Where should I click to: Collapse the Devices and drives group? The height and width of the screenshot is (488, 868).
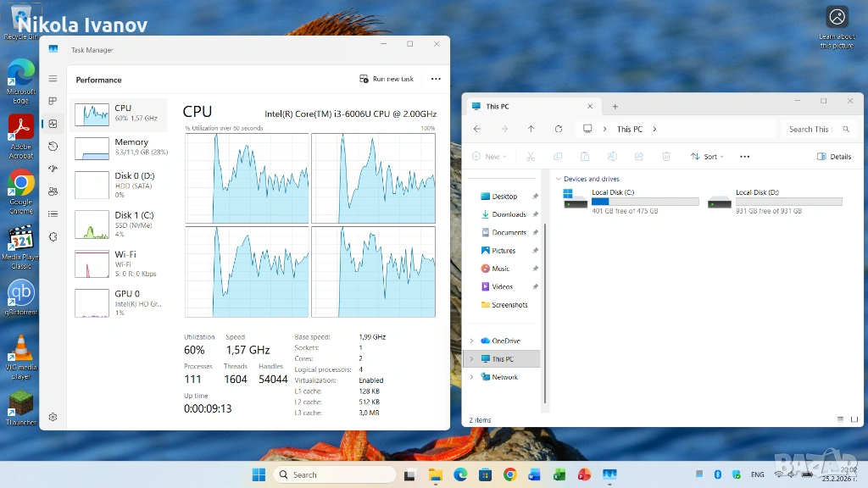[x=559, y=179]
